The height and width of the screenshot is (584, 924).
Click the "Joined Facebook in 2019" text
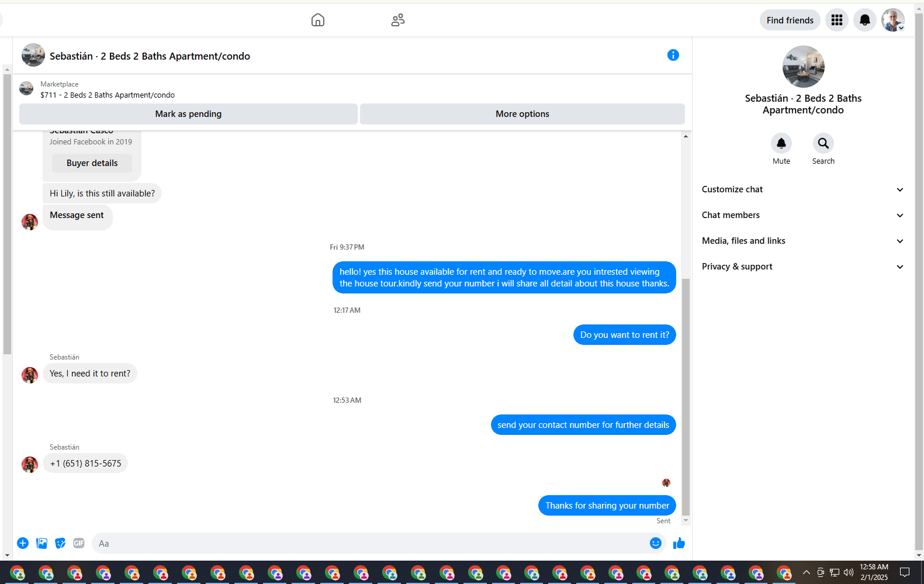click(91, 142)
